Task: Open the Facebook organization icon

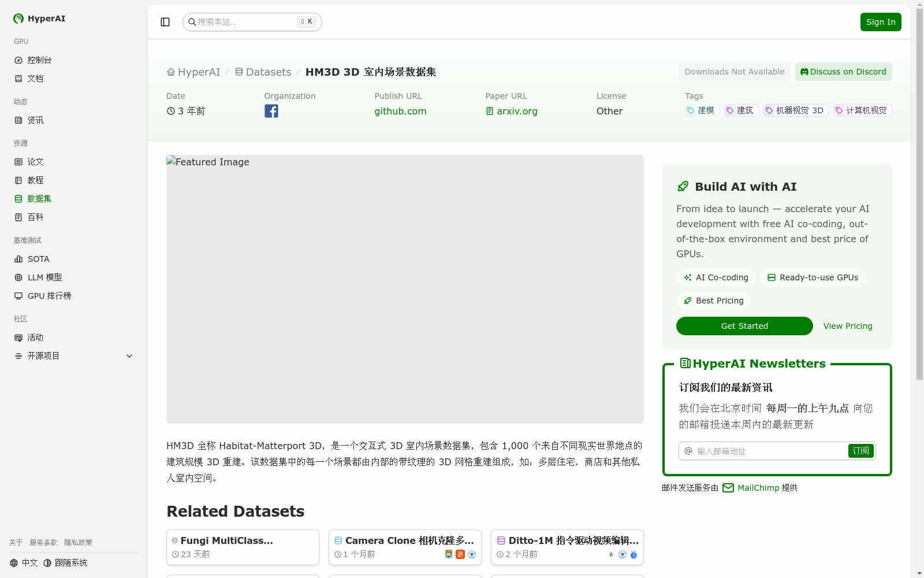Action: [x=271, y=111]
